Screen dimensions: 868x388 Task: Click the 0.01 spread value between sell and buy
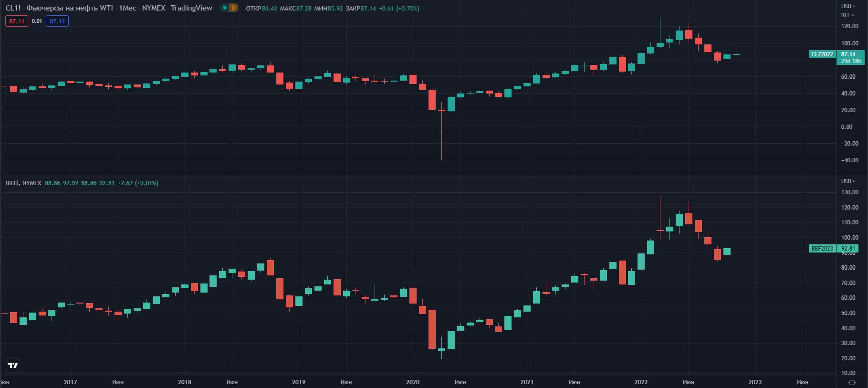pyautogui.click(x=37, y=21)
